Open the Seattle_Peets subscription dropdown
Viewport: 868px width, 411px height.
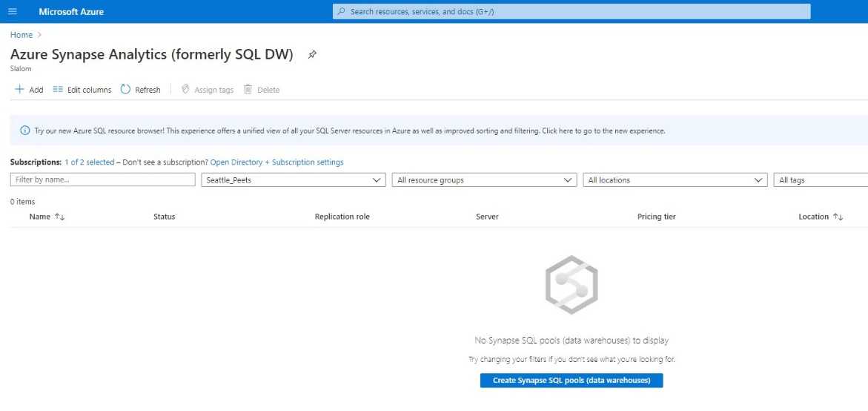294,180
